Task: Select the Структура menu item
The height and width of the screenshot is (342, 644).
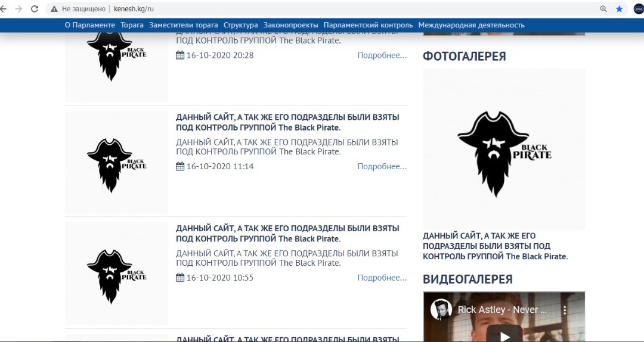Action: click(241, 25)
